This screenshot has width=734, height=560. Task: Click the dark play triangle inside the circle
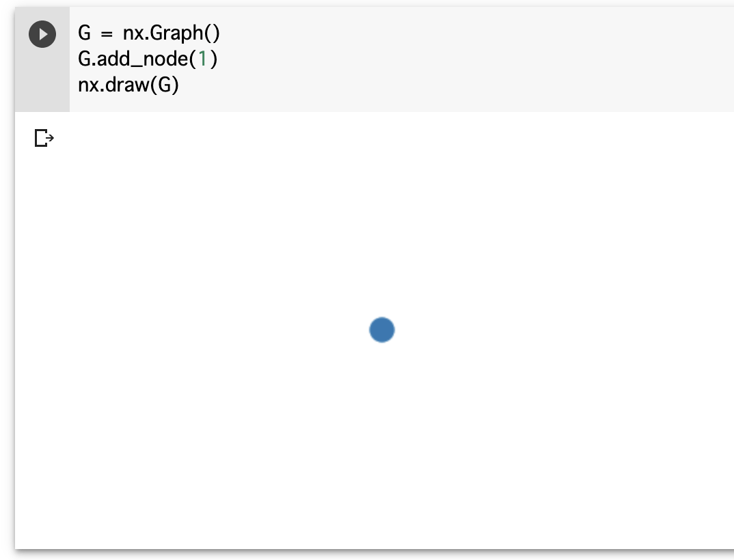tap(43, 33)
